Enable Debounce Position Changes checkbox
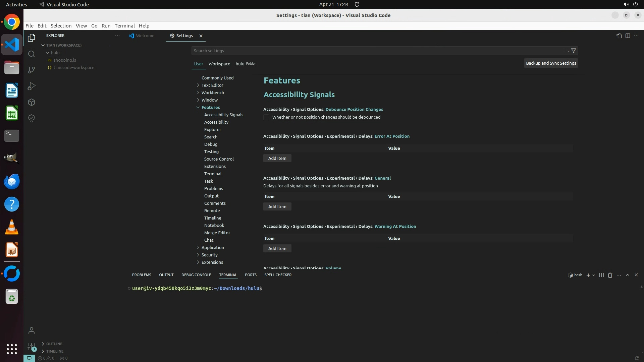 (x=266, y=117)
